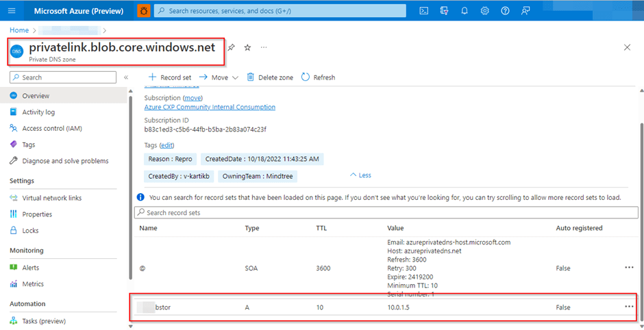Click the Subscription ID value text
The image size is (644, 330).
pos(206,129)
